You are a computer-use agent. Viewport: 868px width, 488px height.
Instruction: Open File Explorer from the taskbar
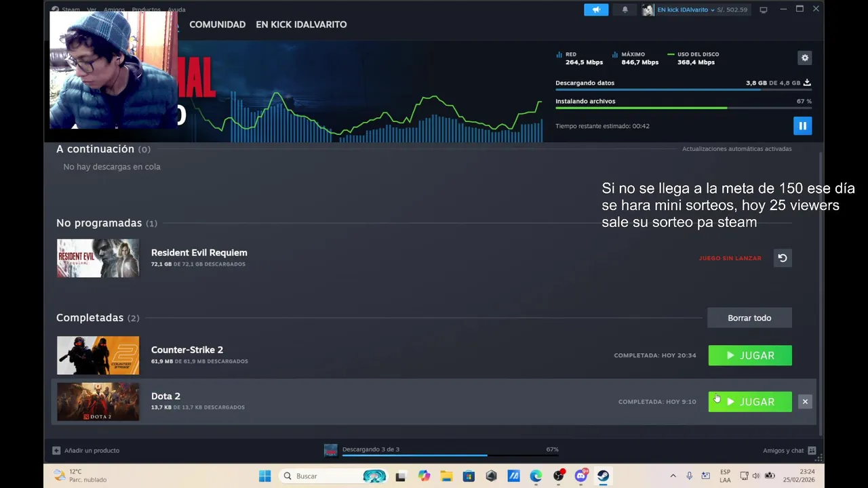point(446,476)
